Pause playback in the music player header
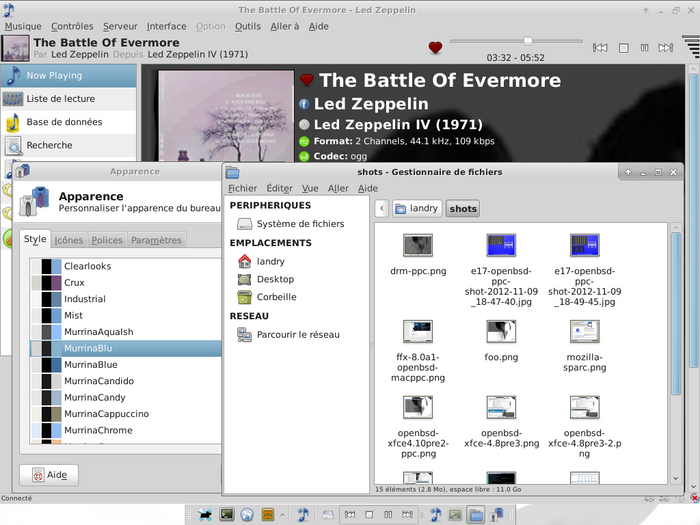Image resolution: width=700 pixels, height=525 pixels. coord(646,47)
